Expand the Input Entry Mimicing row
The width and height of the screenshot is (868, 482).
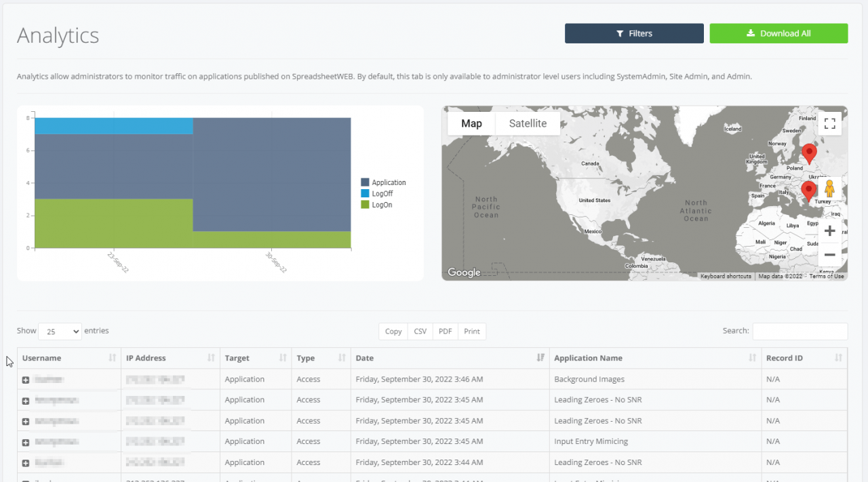pos(26,443)
